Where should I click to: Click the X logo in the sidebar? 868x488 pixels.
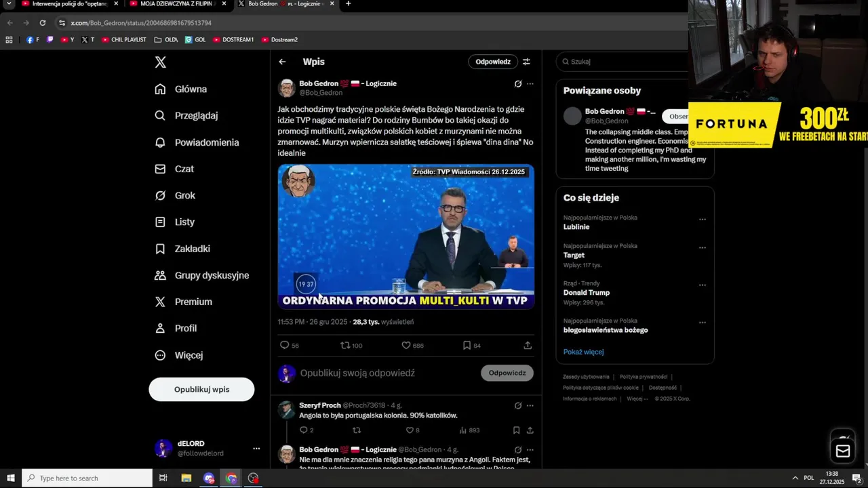click(x=160, y=62)
